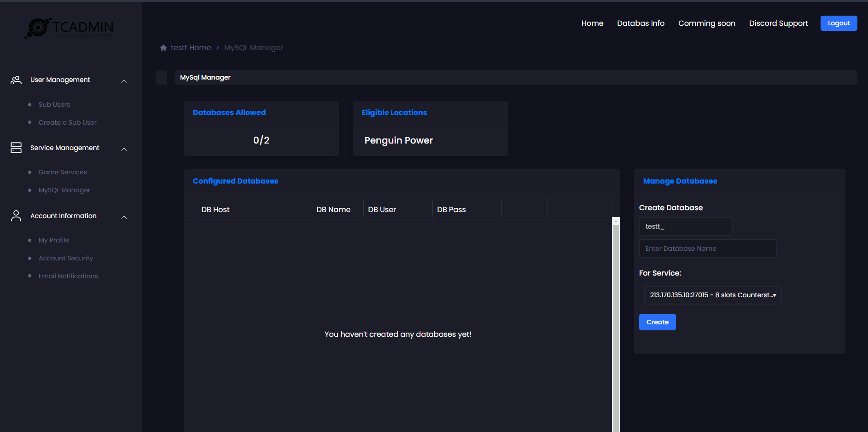Click the Logout button

[839, 23]
